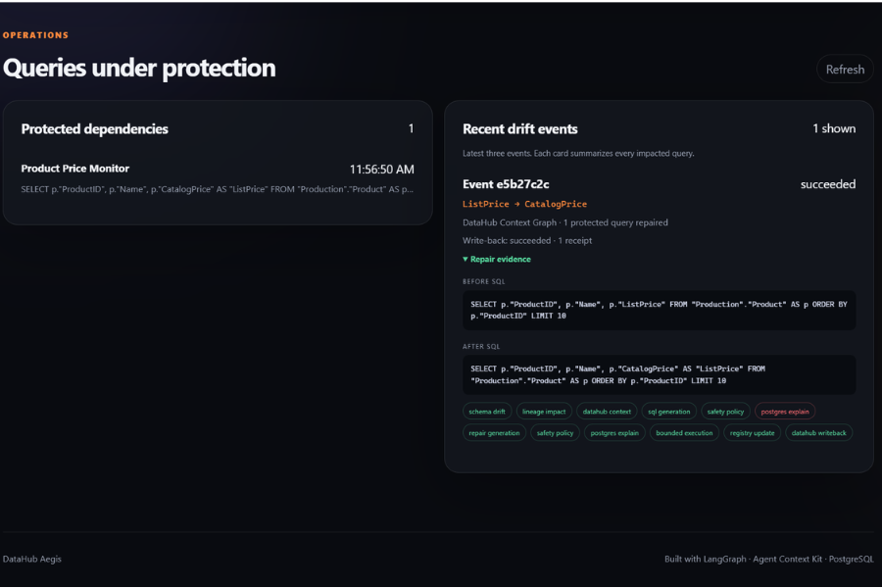882x588 pixels.
Task: Click the truncated SELECT query preview text
Action: point(218,189)
